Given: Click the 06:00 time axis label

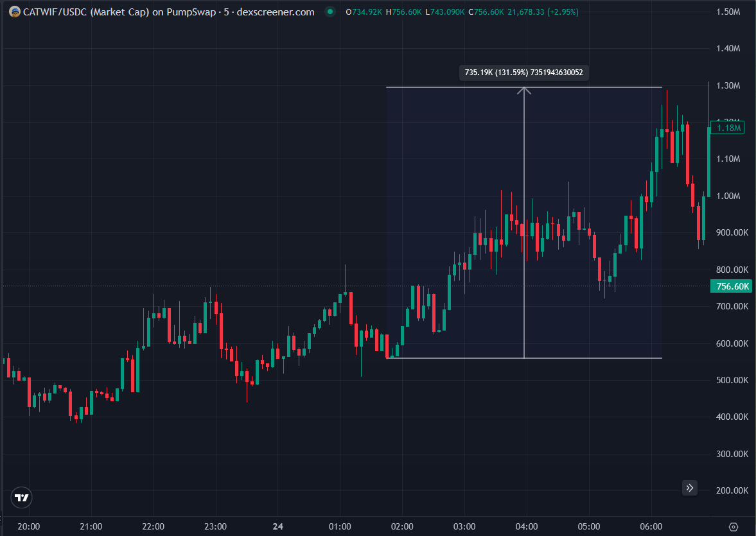Looking at the screenshot, I should tap(651, 526).
